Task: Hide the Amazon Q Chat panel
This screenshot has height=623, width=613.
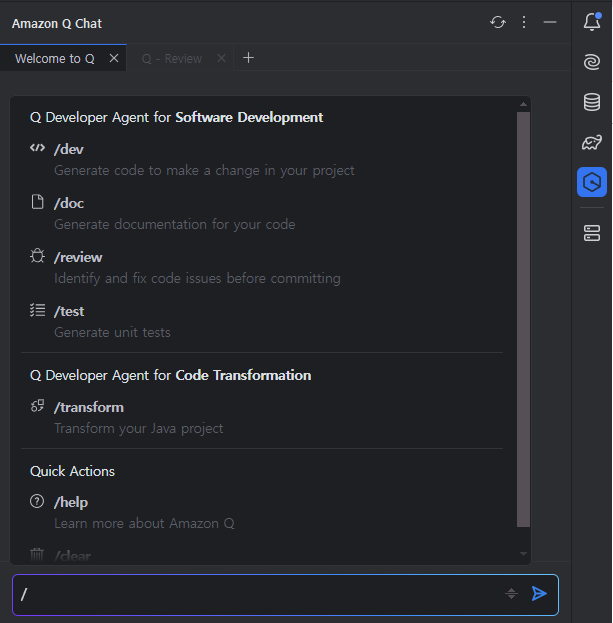Action: tap(550, 22)
